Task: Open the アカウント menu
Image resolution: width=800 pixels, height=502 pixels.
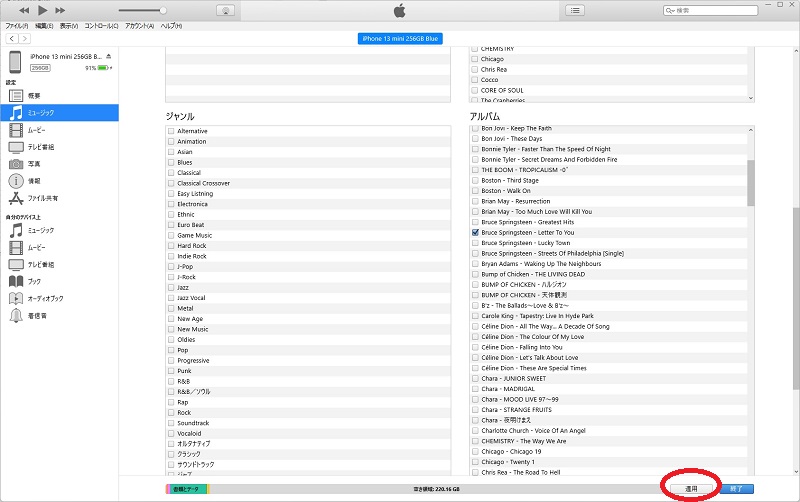Action: pyautogui.click(x=140, y=26)
